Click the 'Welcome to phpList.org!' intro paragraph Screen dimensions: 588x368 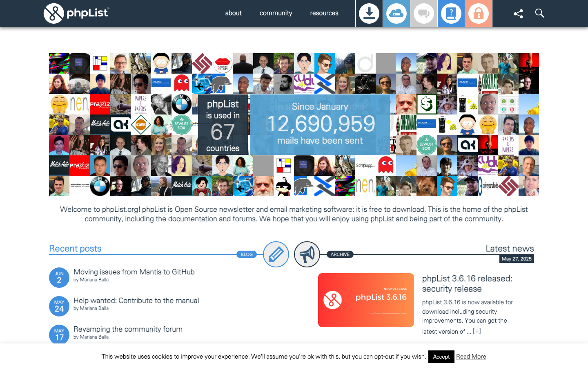coord(294,214)
